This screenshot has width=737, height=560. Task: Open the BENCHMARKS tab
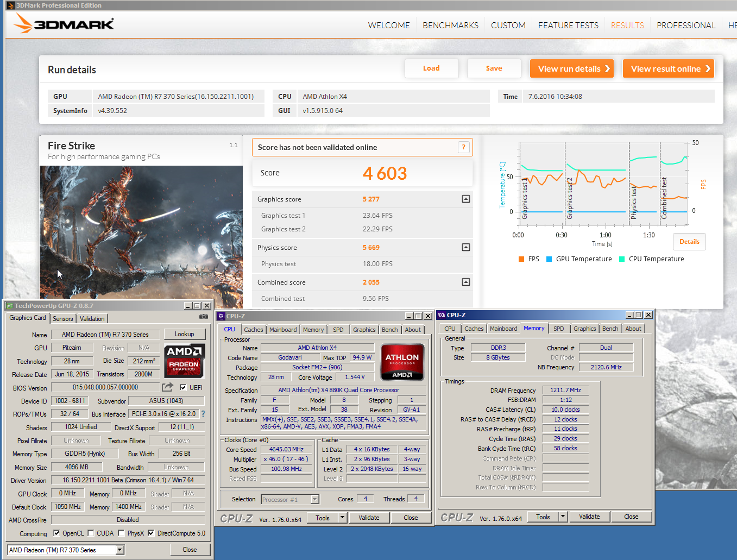click(451, 26)
